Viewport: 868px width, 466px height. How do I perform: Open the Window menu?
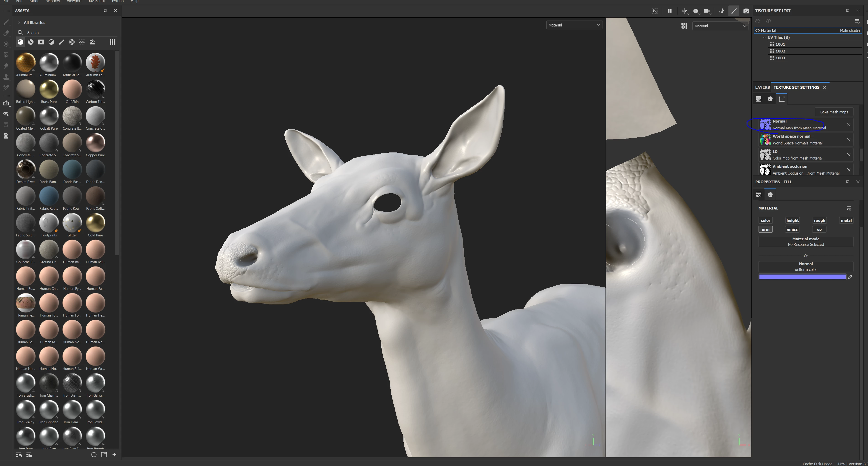coord(53,1)
